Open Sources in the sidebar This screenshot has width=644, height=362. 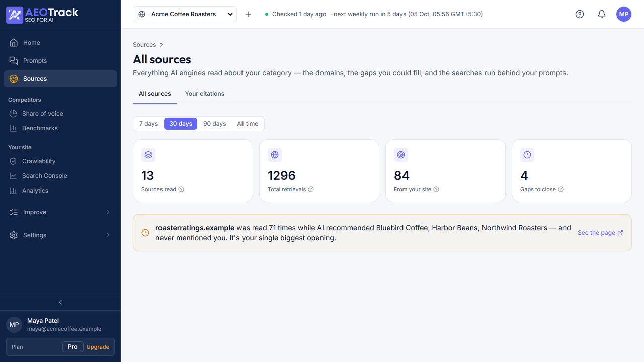(x=60, y=79)
